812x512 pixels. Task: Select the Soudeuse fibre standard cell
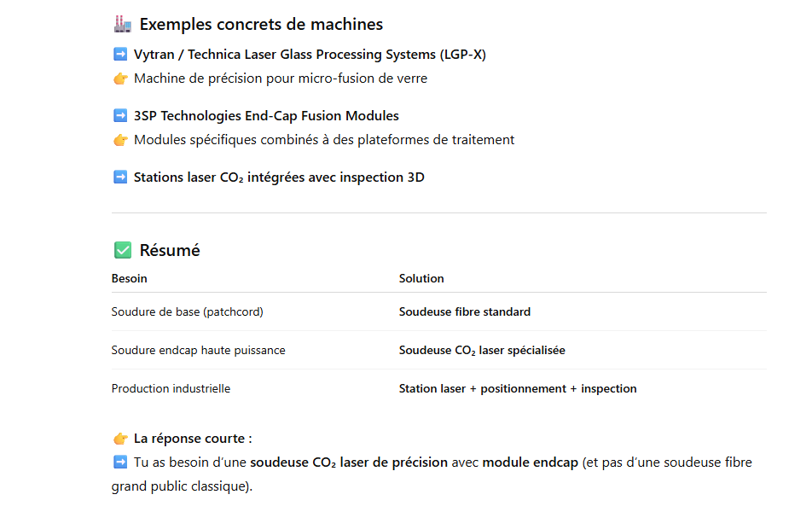(464, 312)
